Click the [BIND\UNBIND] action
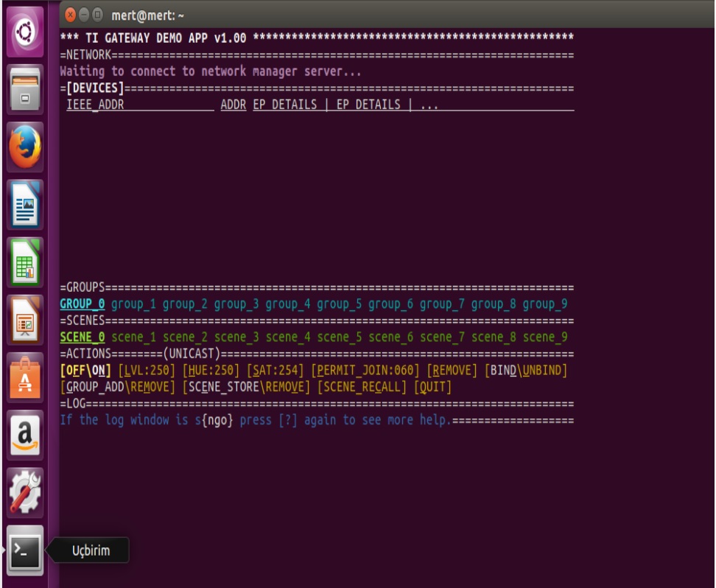716x588 pixels. (x=526, y=370)
